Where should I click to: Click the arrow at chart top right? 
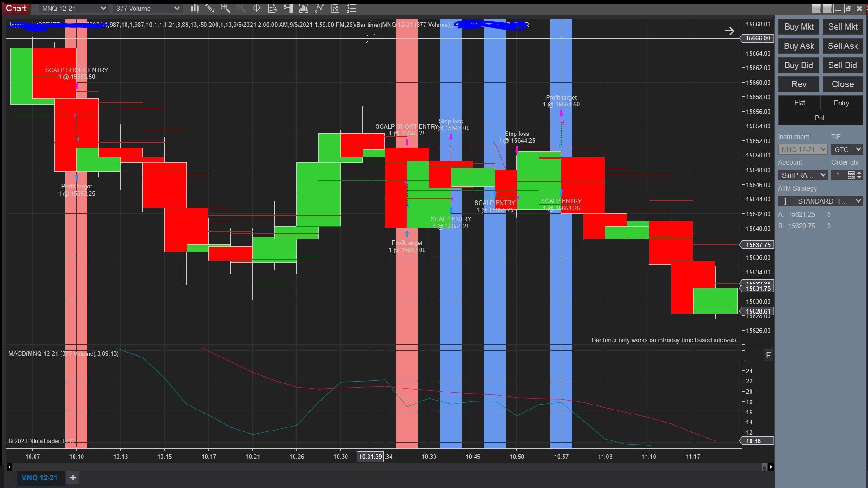click(x=729, y=31)
